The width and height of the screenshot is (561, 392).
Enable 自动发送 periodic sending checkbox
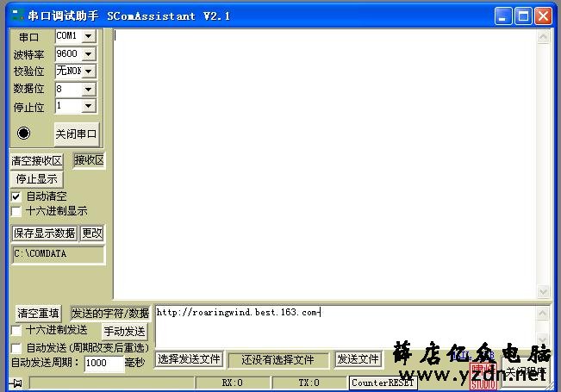[x=16, y=348]
